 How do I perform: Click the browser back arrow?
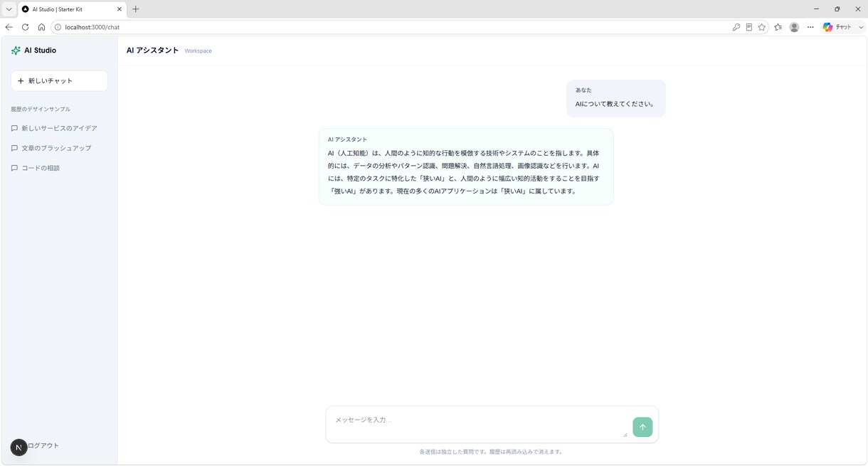[9, 27]
